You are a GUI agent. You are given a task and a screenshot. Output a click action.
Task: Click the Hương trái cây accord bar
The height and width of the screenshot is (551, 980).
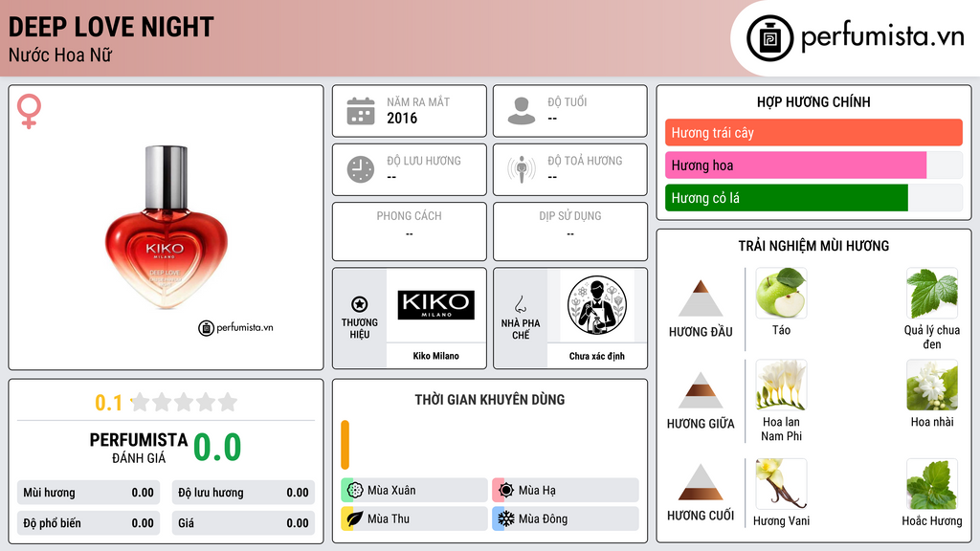point(813,132)
